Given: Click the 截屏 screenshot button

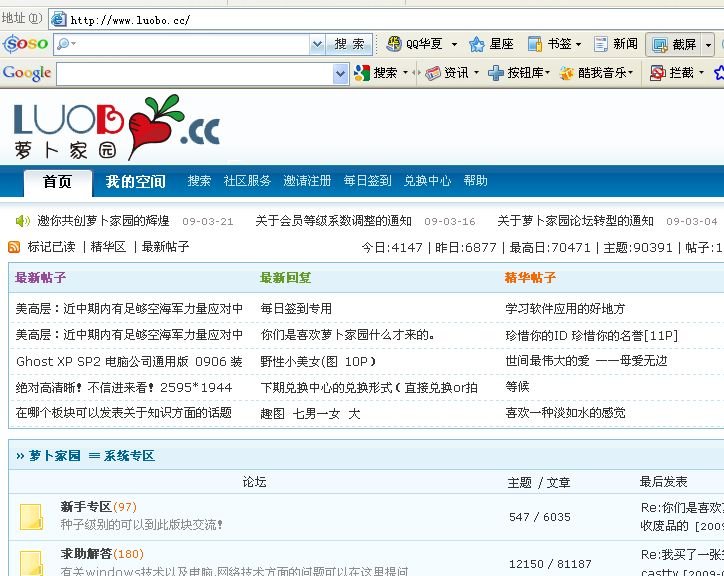Looking at the screenshot, I should 673,45.
